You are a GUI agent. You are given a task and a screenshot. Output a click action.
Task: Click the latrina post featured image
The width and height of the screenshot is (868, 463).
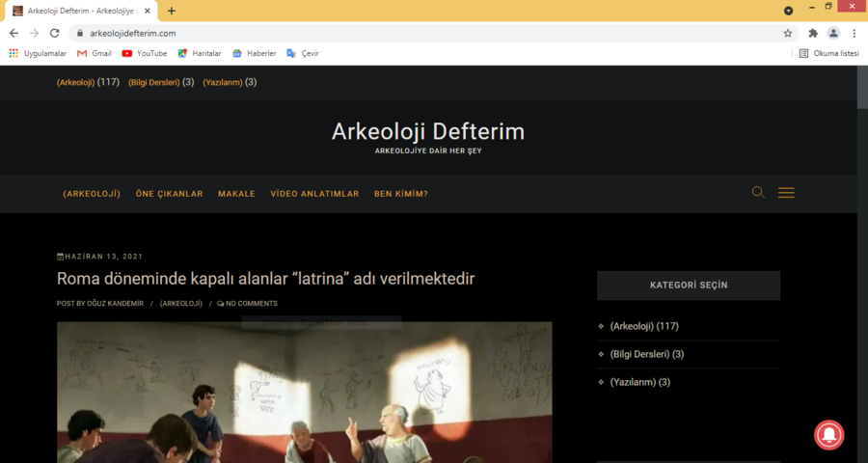[305, 393]
